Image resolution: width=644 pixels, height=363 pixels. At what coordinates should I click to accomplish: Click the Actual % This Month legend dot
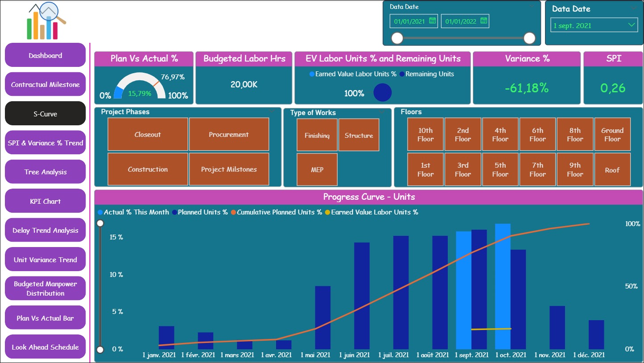point(100,212)
